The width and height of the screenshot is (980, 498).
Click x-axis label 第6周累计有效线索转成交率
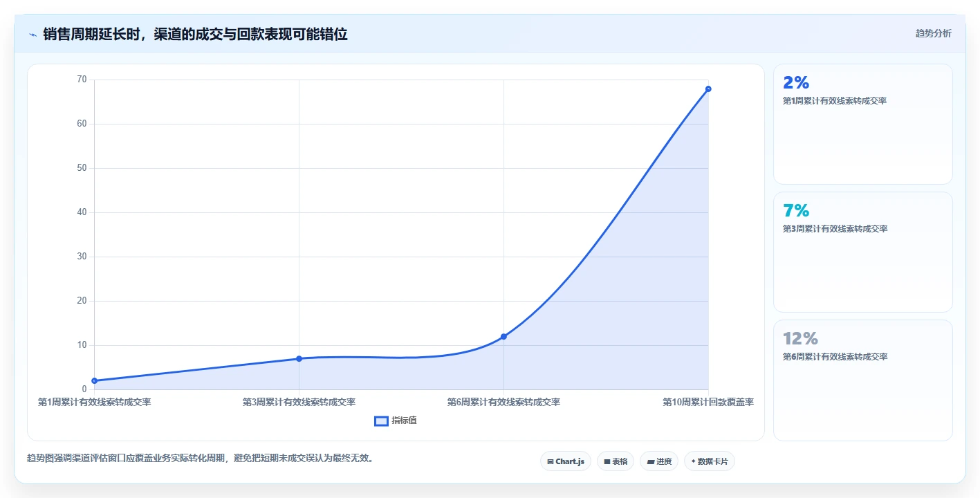point(503,402)
